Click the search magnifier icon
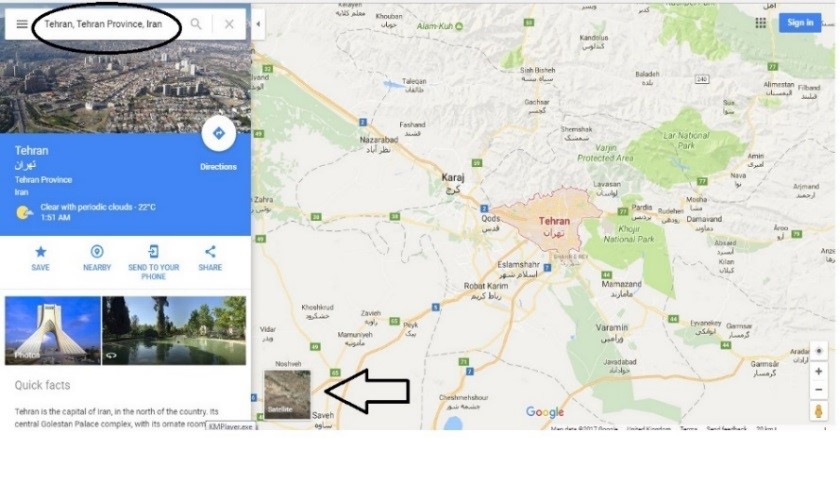Image resolution: width=840 pixels, height=499 pixels. [x=196, y=24]
